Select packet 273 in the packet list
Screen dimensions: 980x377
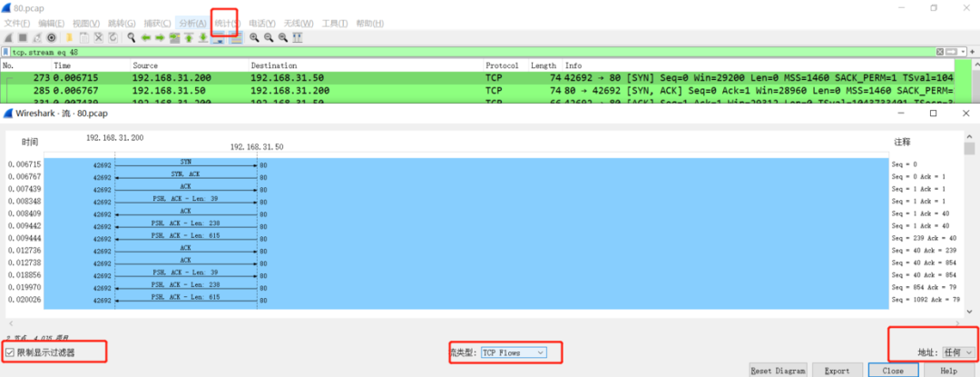click(477, 78)
